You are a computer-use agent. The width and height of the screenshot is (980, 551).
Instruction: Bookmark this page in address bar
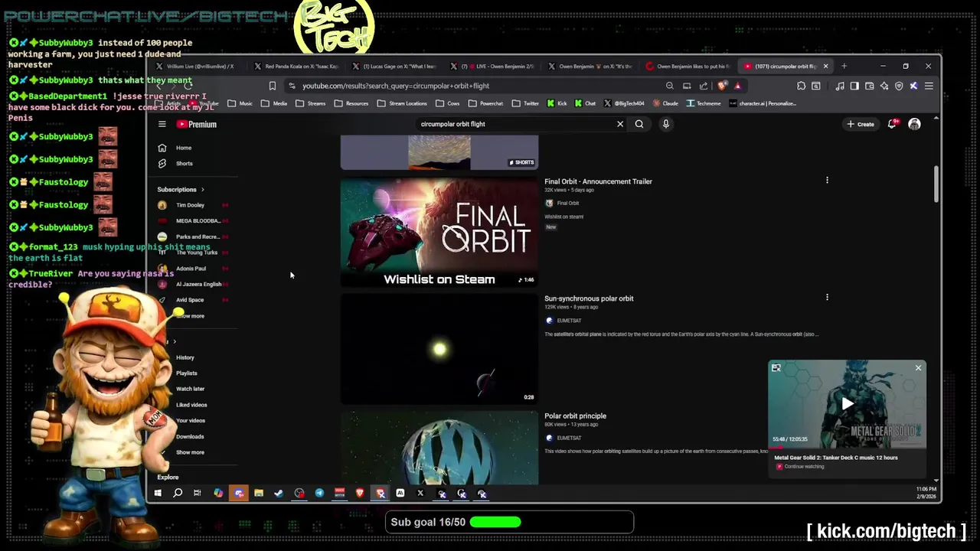pyautogui.click(x=272, y=86)
